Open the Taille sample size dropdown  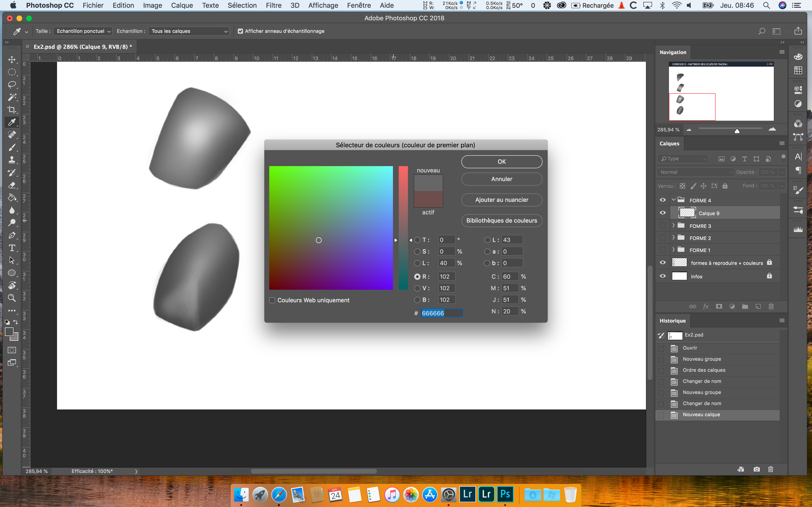(83, 31)
